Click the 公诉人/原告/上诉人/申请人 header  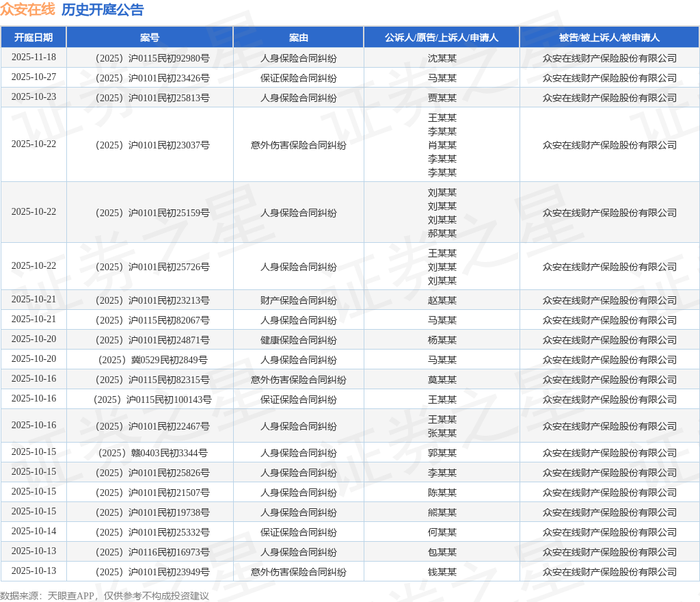(x=442, y=38)
